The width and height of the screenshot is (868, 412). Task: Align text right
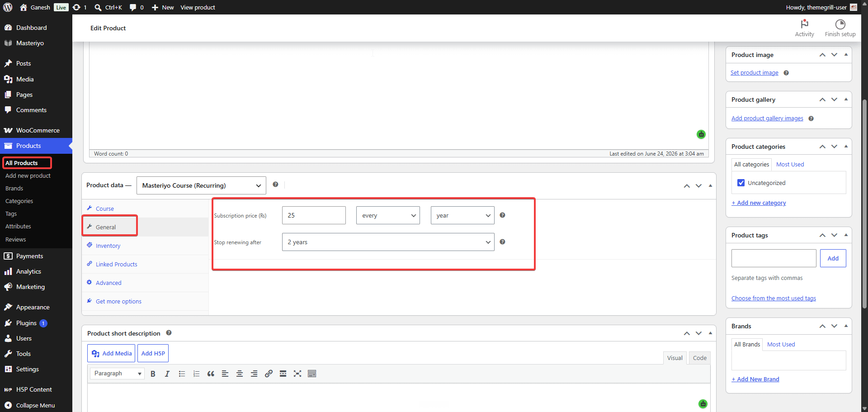tap(254, 374)
